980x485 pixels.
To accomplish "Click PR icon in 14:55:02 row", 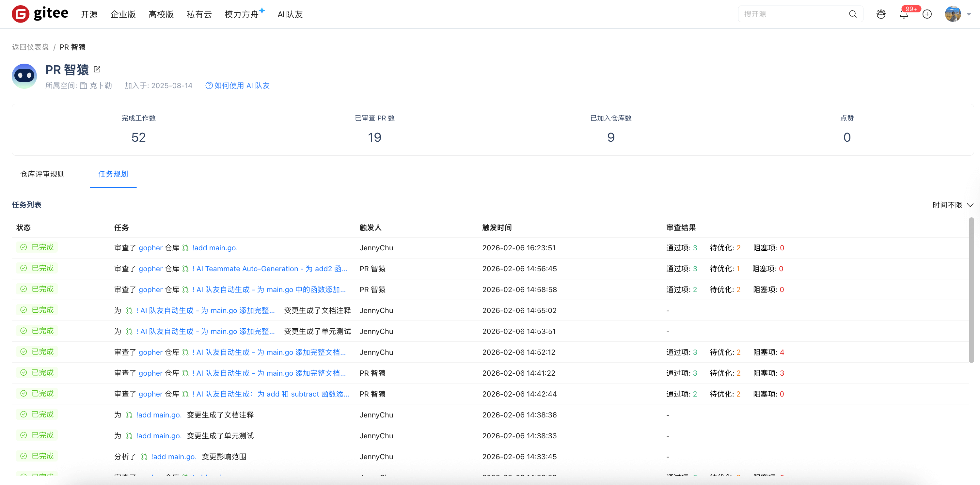I will [x=129, y=311].
